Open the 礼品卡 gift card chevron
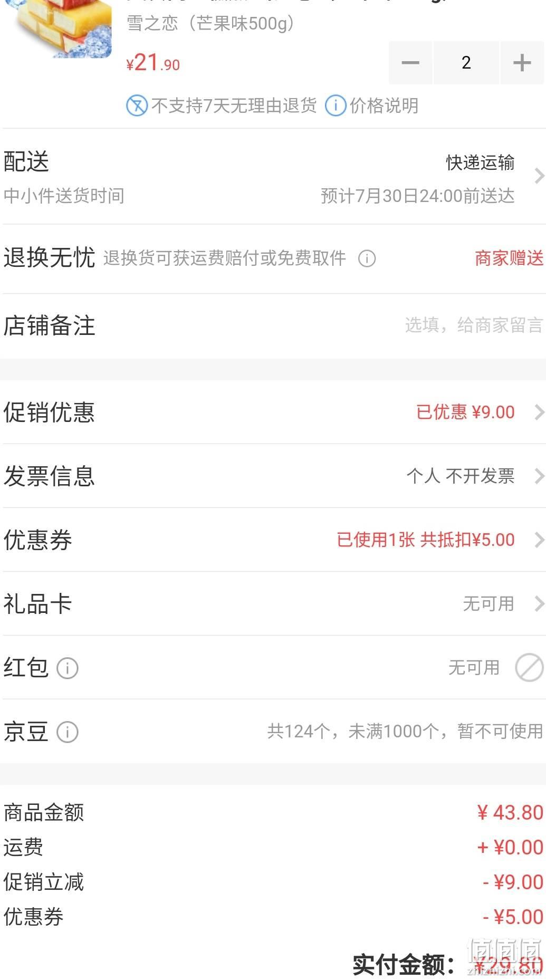Image resolution: width=546 pixels, height=980 pixels. click(x=539, y=604)
